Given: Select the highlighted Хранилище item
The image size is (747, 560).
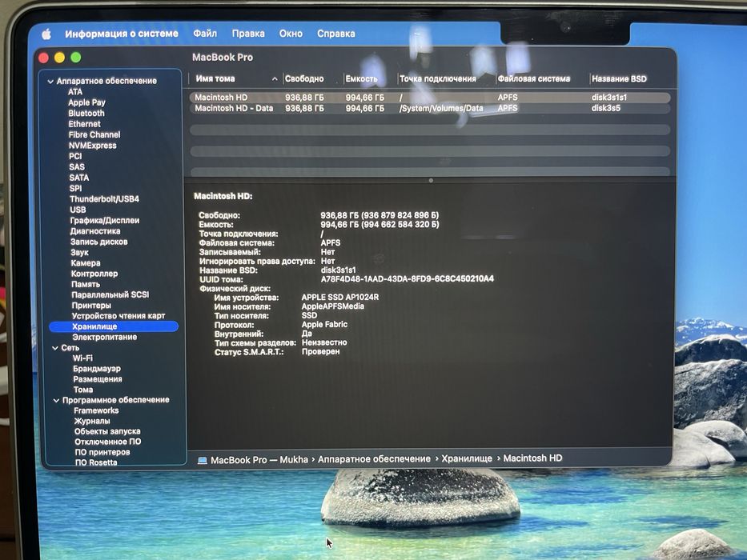Looking at the screenshot, I should [x=114, y=326].
